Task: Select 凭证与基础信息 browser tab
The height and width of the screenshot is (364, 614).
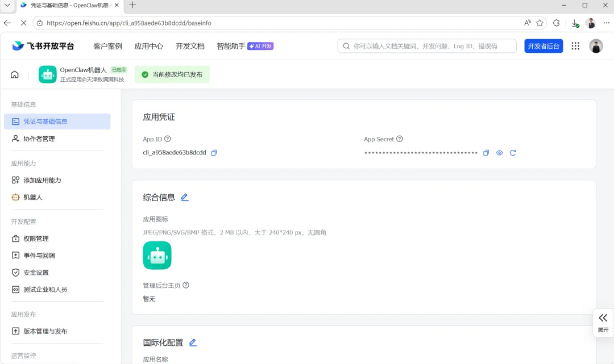Action: [x=69, y=6]
